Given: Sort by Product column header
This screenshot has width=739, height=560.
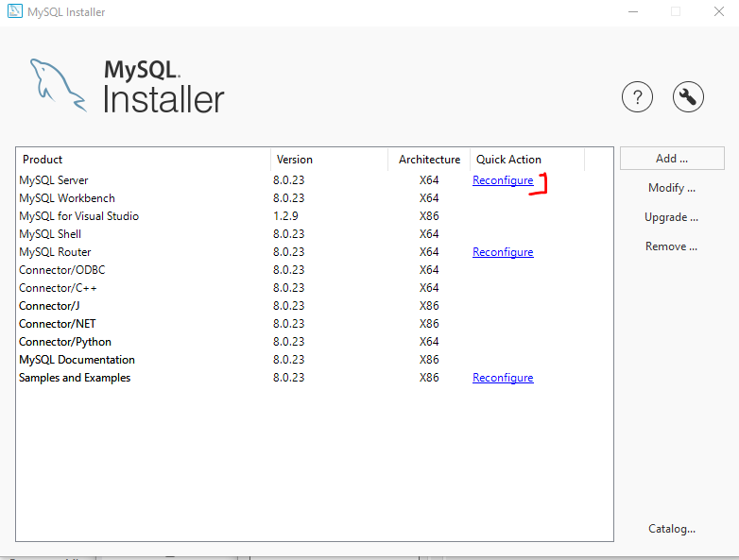Looking at the screenshot, I should tap(142, 160).
